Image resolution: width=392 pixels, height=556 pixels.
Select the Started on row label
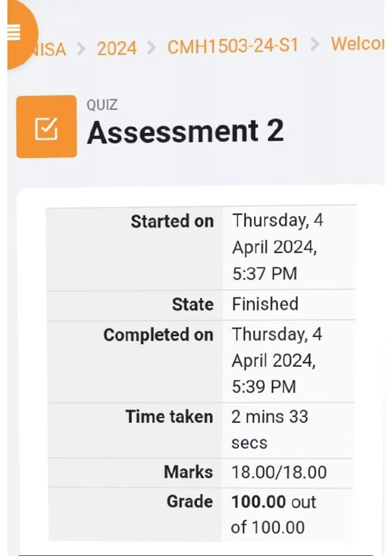coord(172,221)
